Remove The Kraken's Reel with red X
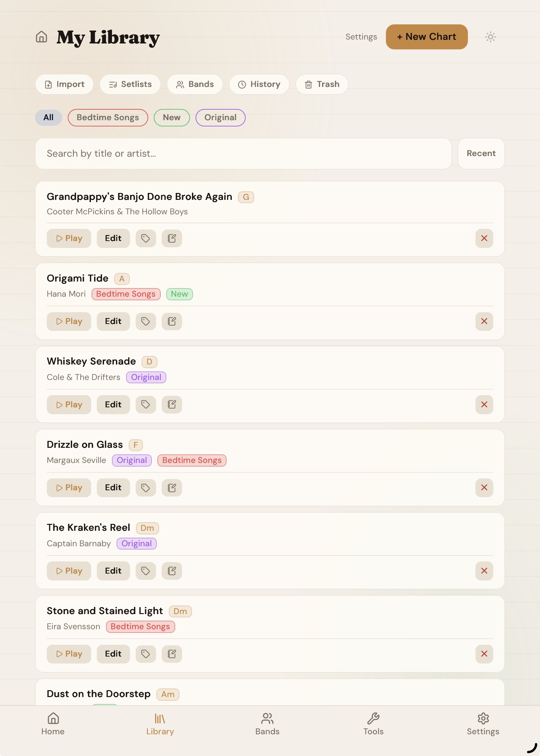The image size is (540, 756). pyautogui.click(x=484, y=571)
